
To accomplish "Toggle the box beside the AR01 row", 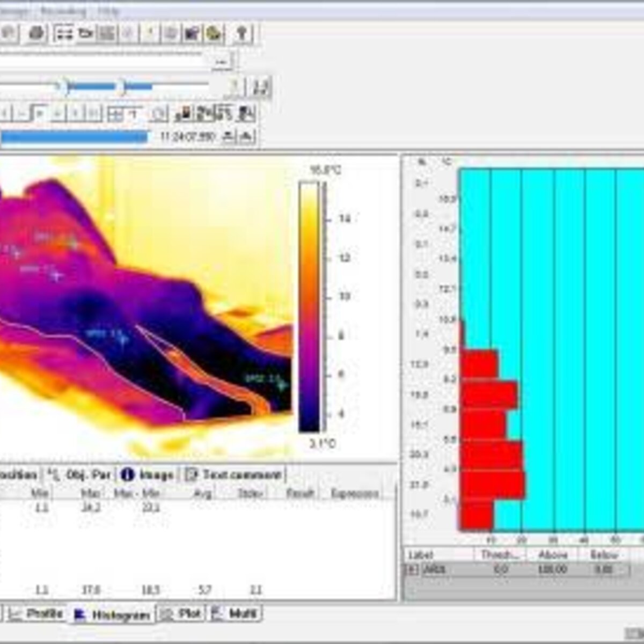I will [x=411, y=569].
